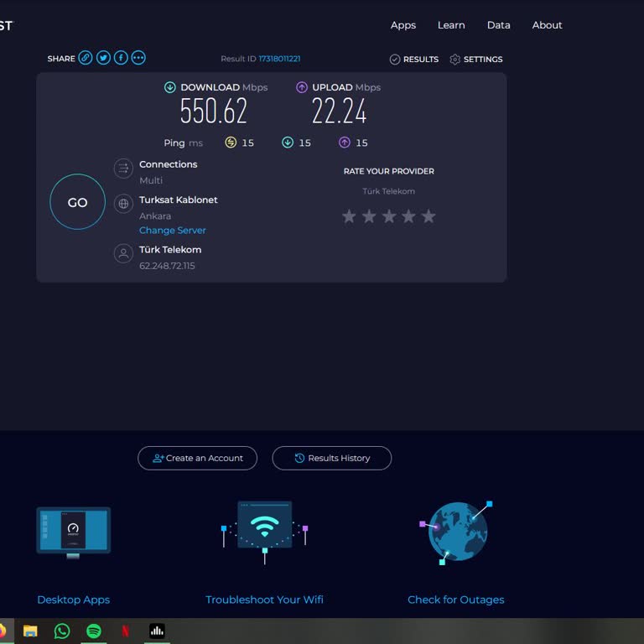The height and width of the screenshot is (644, 644).
Task: Share the result on Twitter
Action: pyautogui.click(x=103, y=58)
